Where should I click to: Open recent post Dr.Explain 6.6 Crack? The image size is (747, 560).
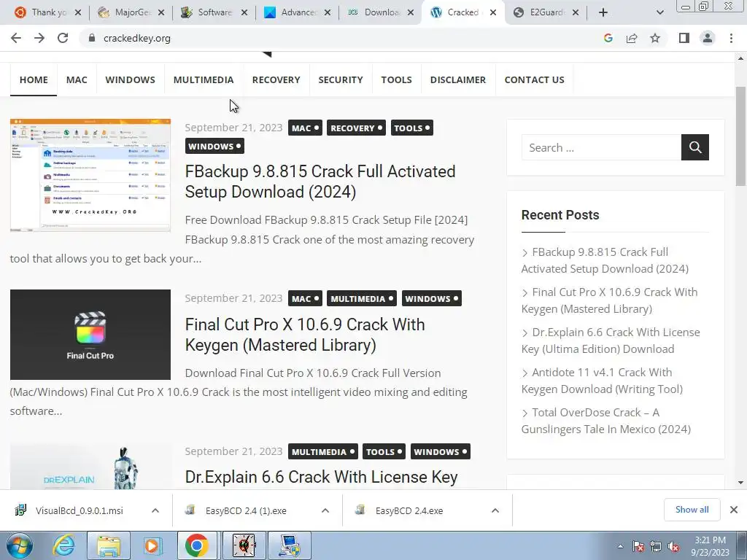(611, 341)
